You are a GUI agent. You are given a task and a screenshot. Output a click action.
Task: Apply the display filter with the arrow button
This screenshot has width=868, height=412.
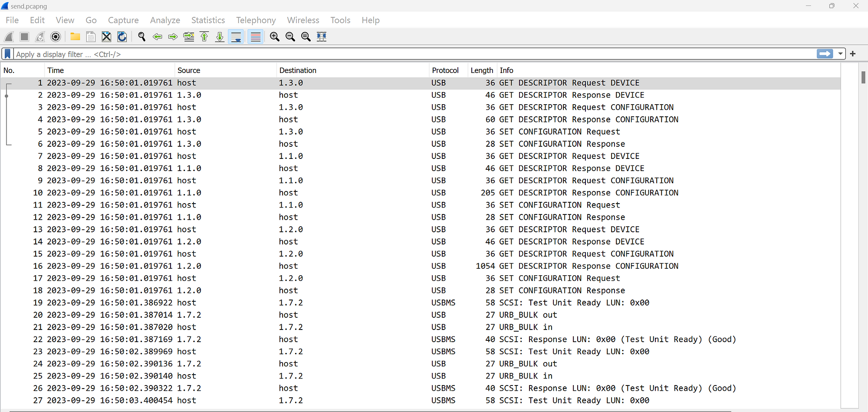[825, 54]
